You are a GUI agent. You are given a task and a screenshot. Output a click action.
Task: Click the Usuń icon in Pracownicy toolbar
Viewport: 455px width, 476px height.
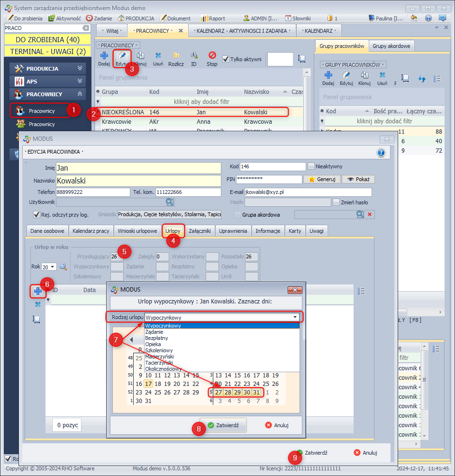click(158, 56)
